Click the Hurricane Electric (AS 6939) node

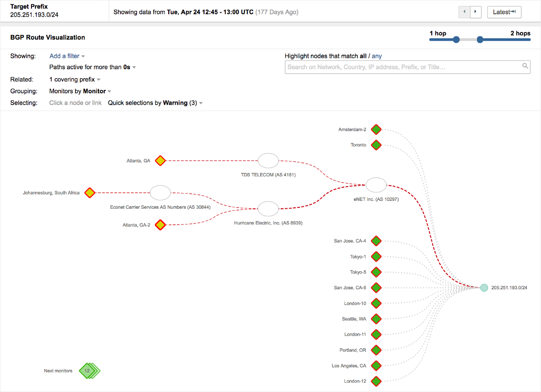(x=268, y=209)
